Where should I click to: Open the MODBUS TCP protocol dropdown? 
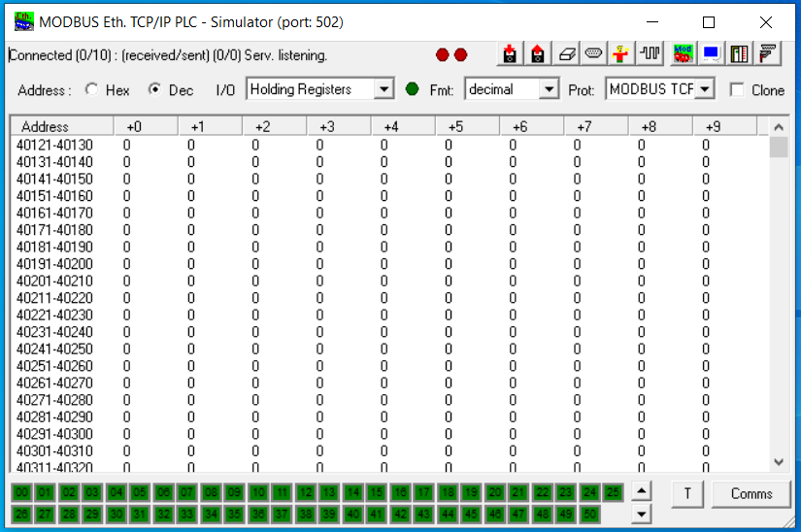click(x=705, y=89)
